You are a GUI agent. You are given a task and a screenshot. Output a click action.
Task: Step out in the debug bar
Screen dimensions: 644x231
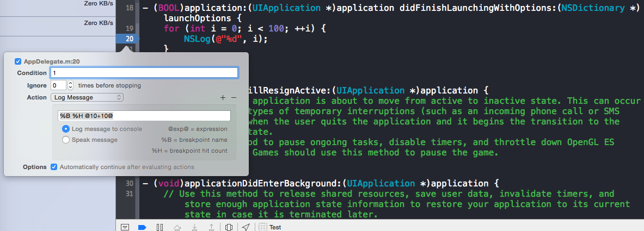point(212,227)
